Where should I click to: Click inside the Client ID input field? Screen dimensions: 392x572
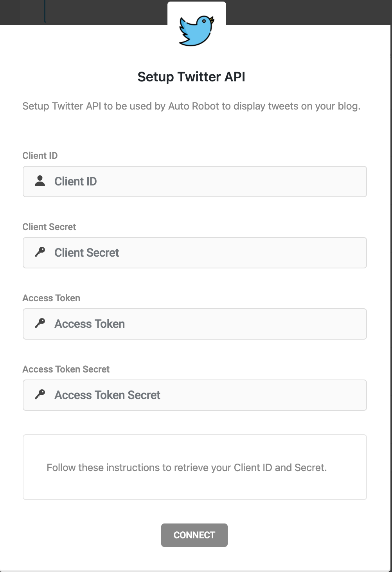pos(194,181)
